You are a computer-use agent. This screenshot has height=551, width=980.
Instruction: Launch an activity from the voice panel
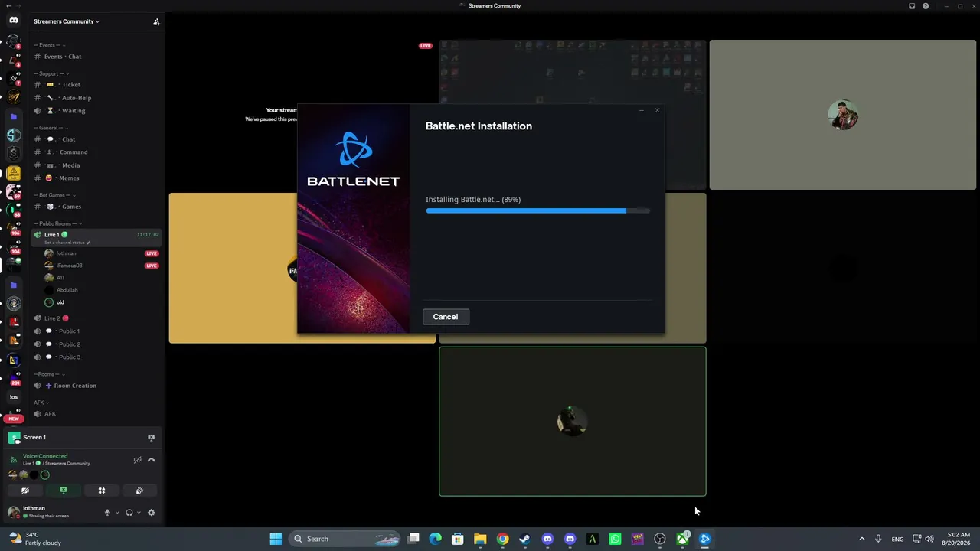[x=101, y=491]
